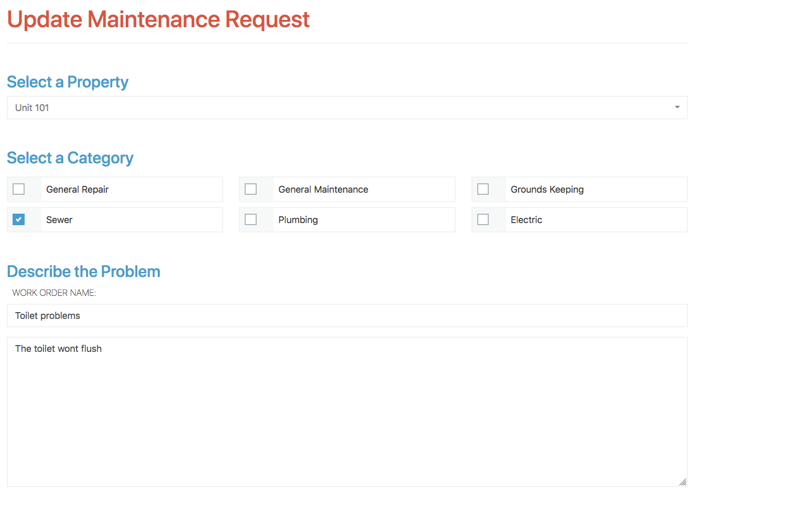Check the General Maintenance checkbox
The width and height of the screenshot is (812, 509).
251,189
